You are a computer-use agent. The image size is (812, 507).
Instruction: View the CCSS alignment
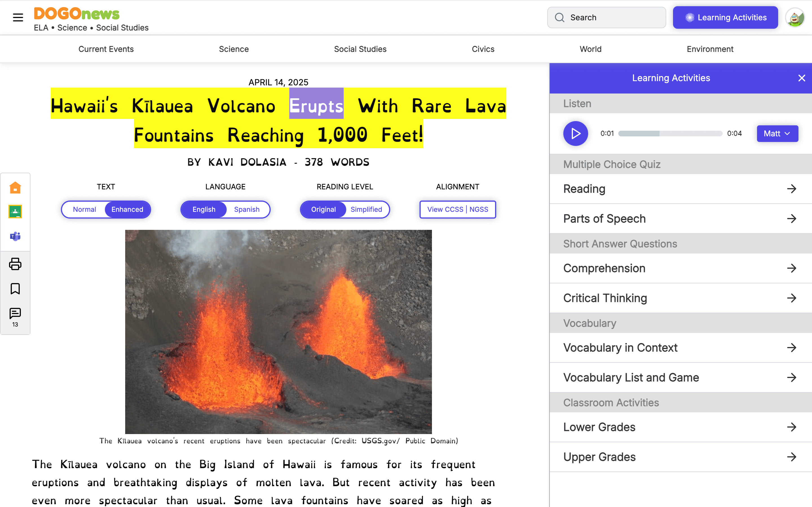(458, 209)
